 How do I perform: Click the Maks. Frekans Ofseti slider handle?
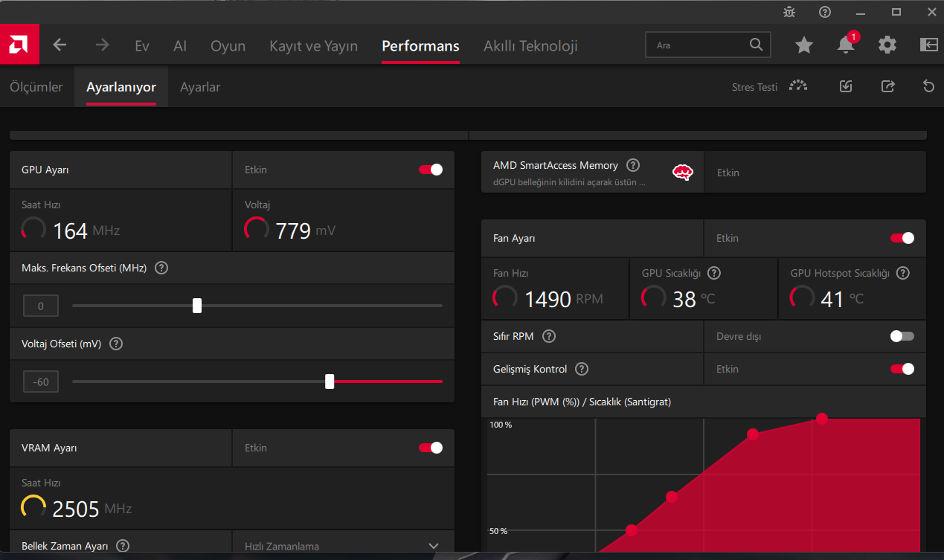197,306
